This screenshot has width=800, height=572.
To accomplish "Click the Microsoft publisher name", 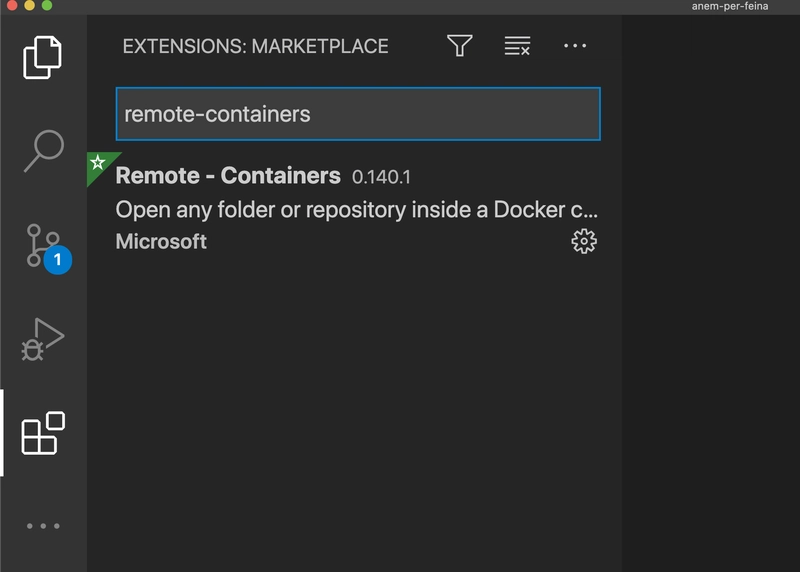I will 161,241.
